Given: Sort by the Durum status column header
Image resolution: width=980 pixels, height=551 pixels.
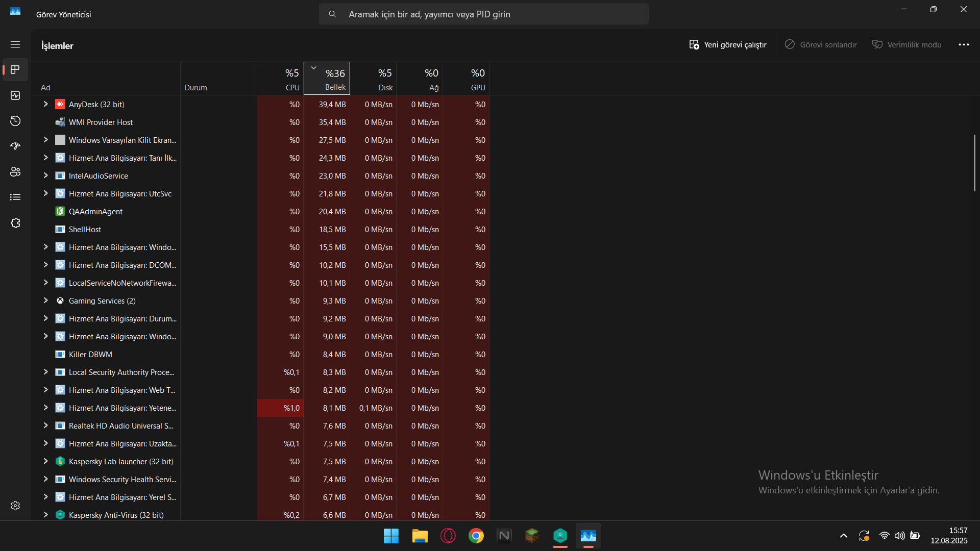Looking at the screenshot, I should 218,79.
